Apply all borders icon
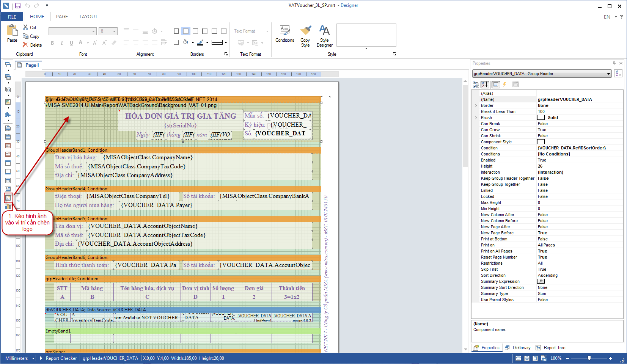Image resolution: width=627 pixels, height=364 pixels. click(x=176, y=31)
